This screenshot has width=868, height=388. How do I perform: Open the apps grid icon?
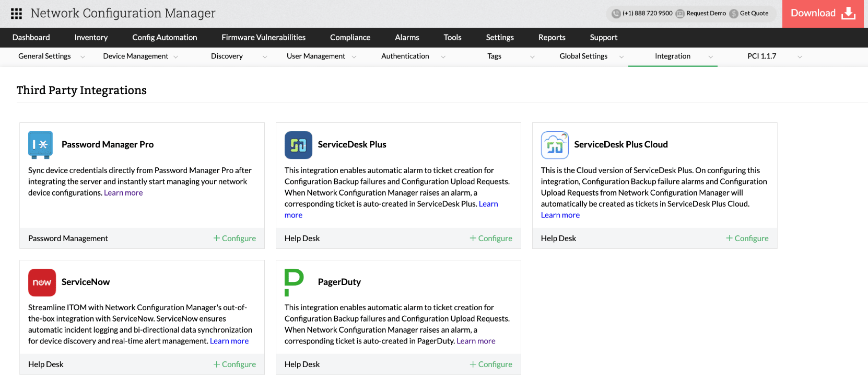click(x=16, y=14)
